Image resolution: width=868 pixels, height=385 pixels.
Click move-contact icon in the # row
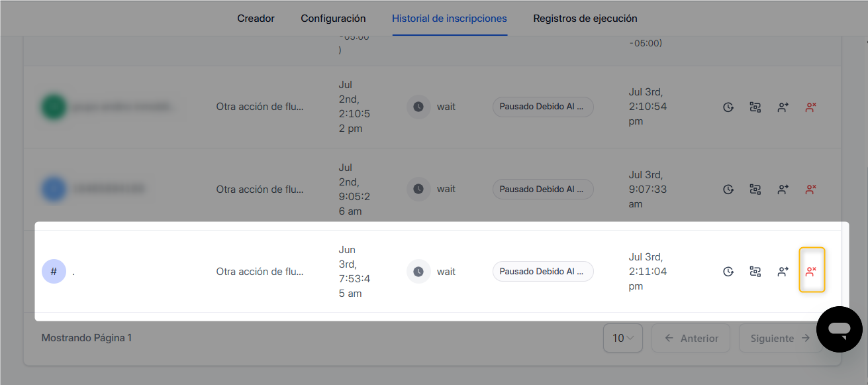point(783,271)
